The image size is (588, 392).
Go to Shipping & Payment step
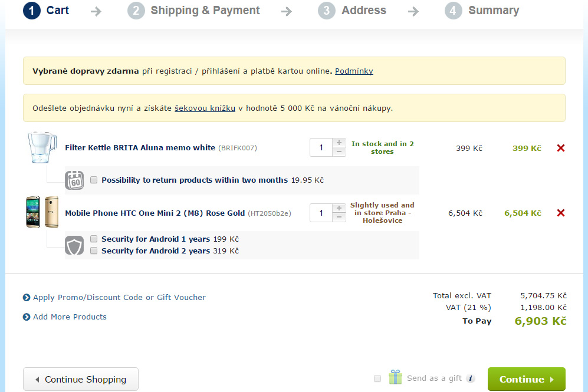(193, 11)
